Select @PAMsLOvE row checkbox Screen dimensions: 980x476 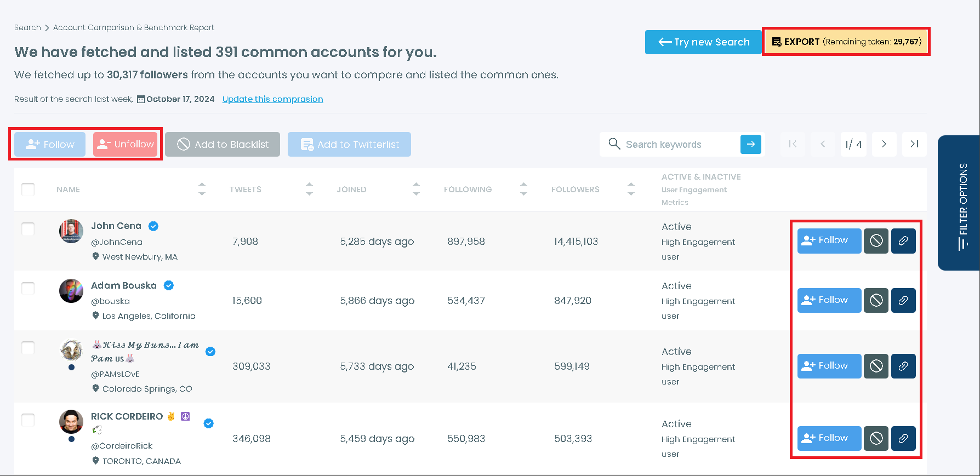(x=28, y=348)
